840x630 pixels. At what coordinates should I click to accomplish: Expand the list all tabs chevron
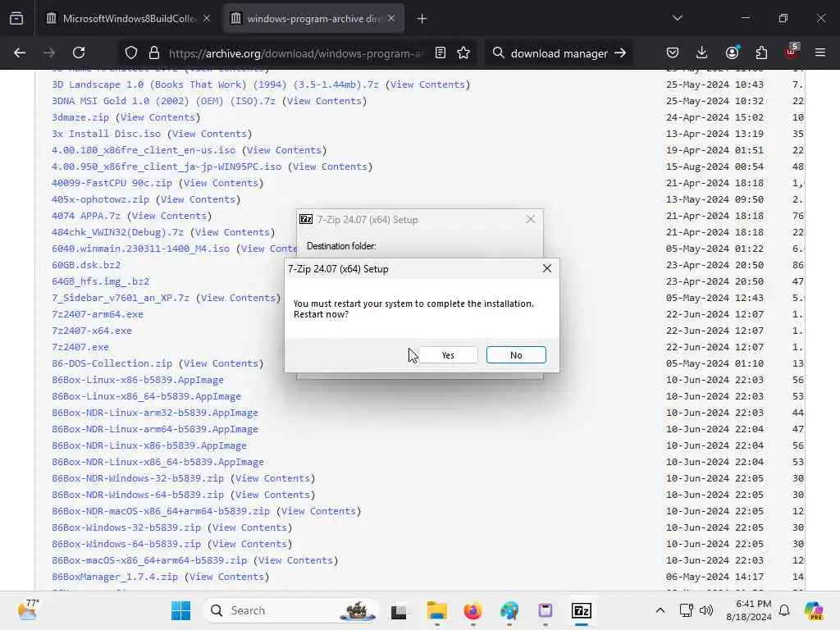pos(678,18)
